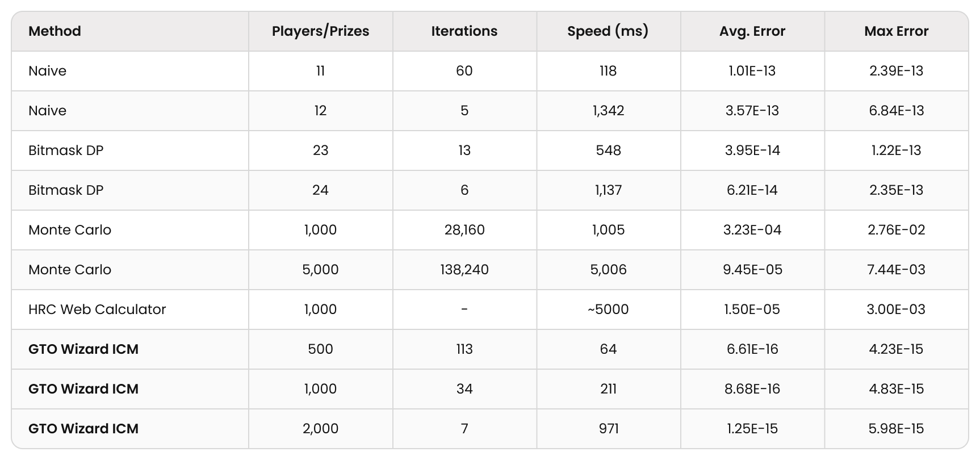This screenshot has height=460, width=980.
Task: Click the 1,137 speed cell
Action: [x=608, y=190]
